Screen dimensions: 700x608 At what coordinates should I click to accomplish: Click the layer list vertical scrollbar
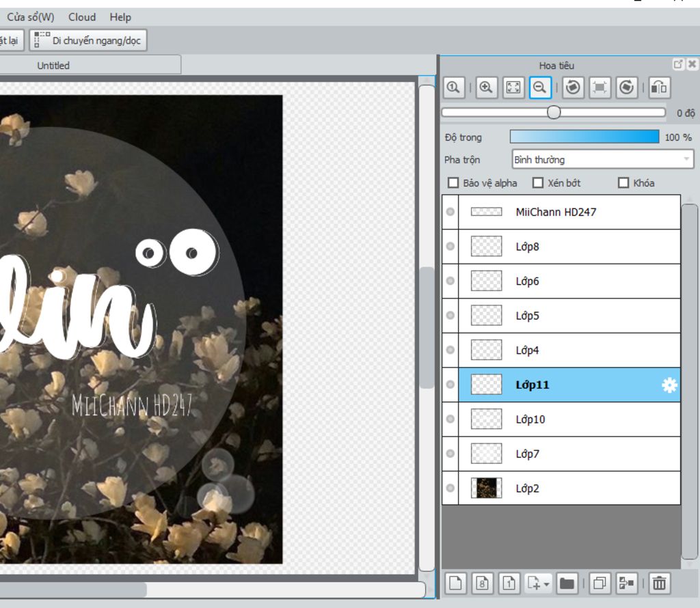point(690,381)
